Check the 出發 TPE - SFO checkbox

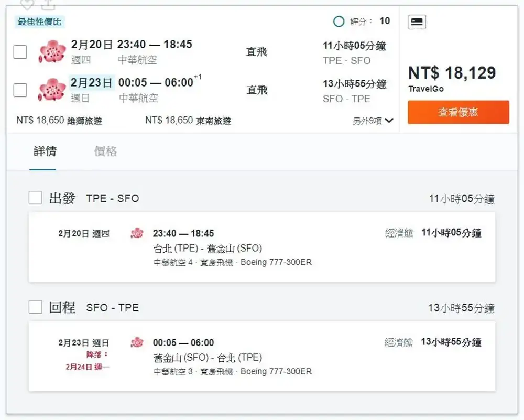tap(36, 198)
